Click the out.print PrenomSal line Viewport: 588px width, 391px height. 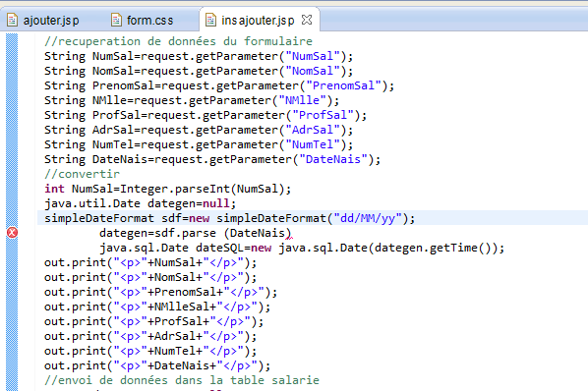pyautogui.click(x=160, y=292)
